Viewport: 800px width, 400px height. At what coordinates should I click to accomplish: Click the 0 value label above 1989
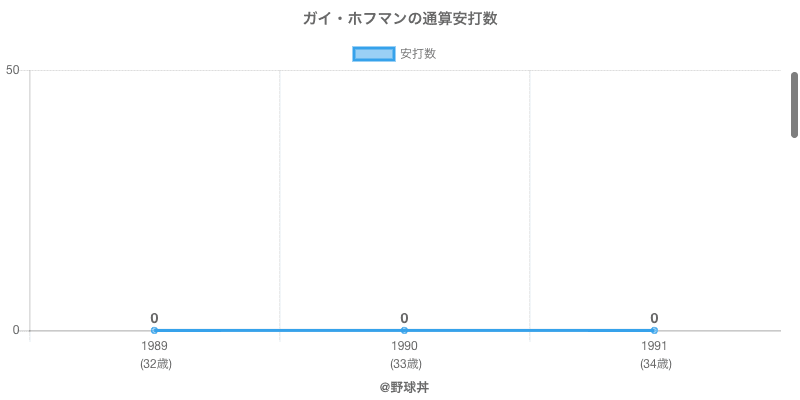(154, 318)
